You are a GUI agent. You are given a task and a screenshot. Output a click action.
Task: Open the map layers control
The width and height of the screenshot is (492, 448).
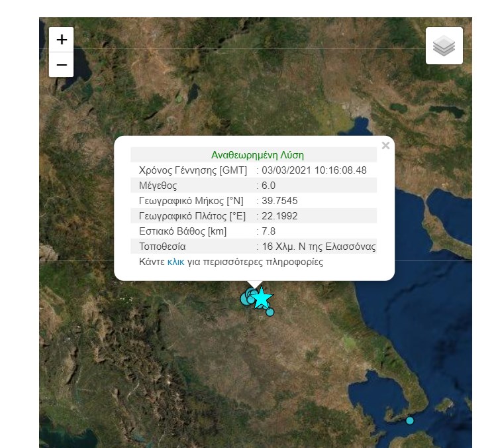pyautogui.click(x=444, y=46)
